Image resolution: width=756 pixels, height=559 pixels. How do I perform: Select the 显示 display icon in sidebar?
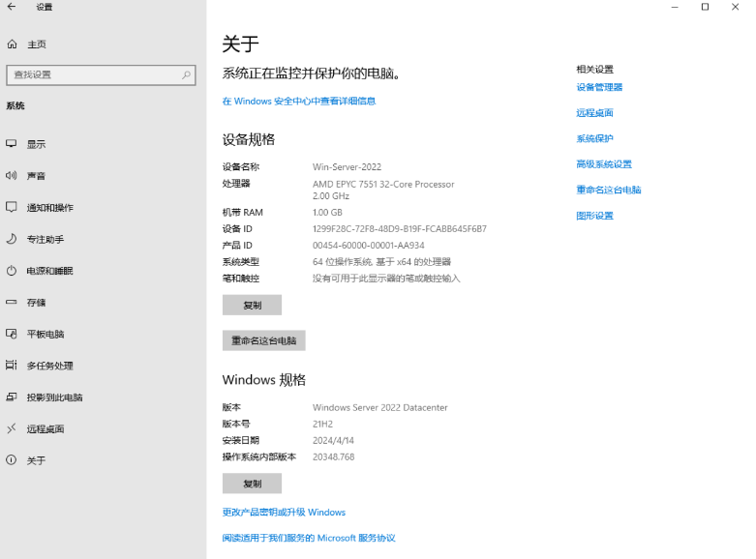pos(12,144)
